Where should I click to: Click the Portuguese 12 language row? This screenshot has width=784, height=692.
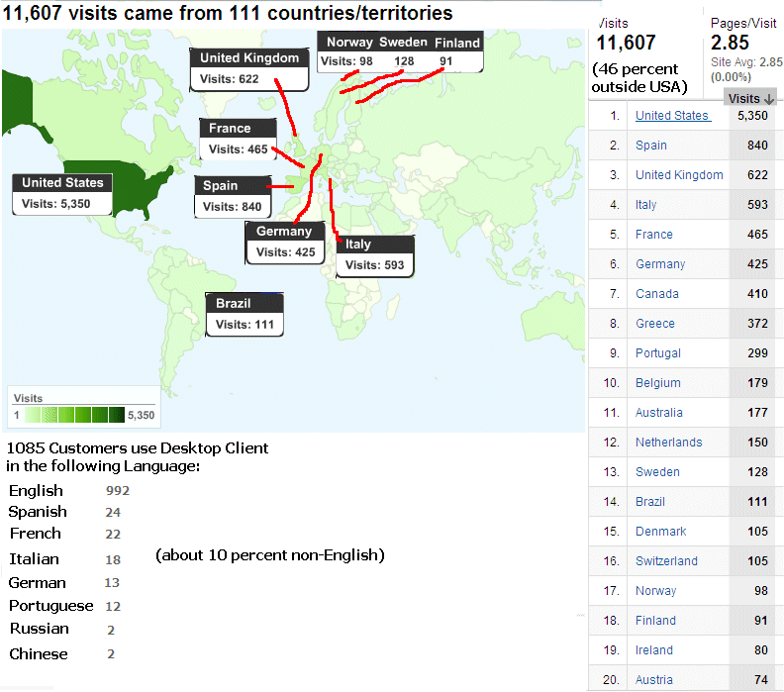point(65,606)
